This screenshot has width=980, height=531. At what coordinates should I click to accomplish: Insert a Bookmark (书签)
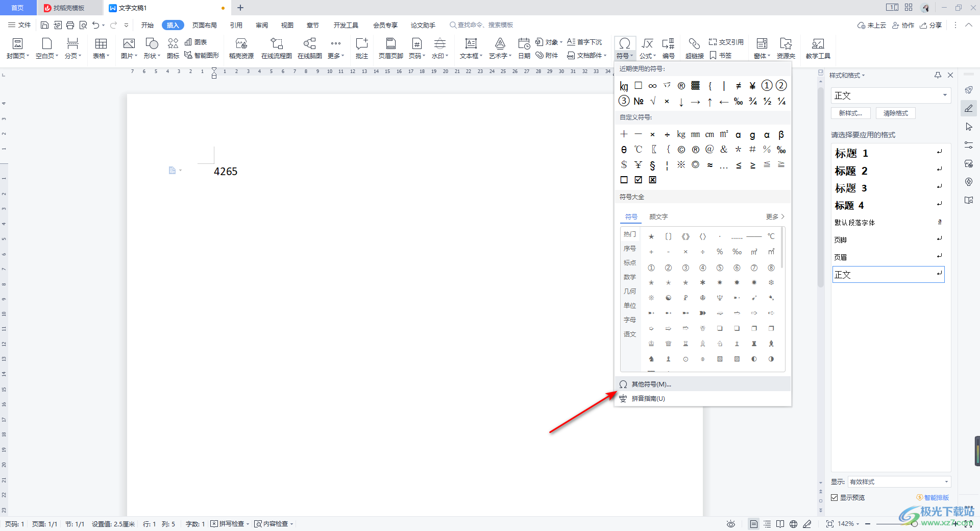point(721,55)
